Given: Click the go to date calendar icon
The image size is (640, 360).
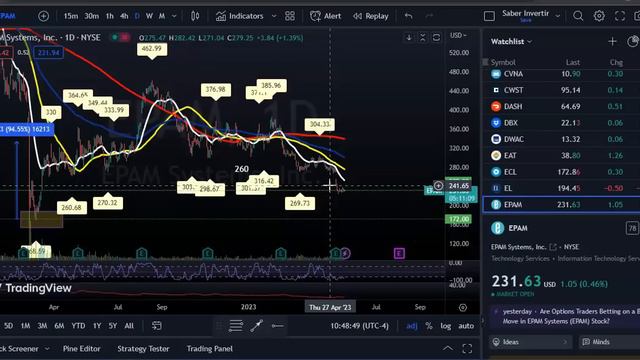Looking at the screenshot, I should pyautogui.click(x=157, y=326).
